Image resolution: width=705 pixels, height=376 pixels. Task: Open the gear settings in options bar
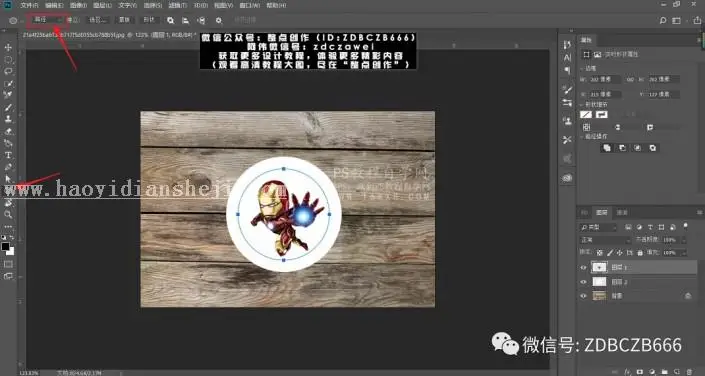coord(219,20)
